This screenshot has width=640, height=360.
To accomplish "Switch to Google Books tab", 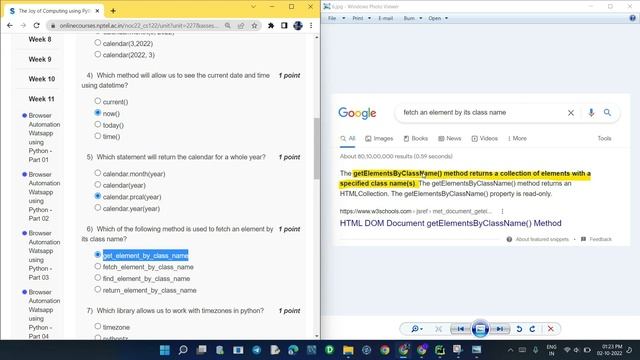I will [416, 138].
